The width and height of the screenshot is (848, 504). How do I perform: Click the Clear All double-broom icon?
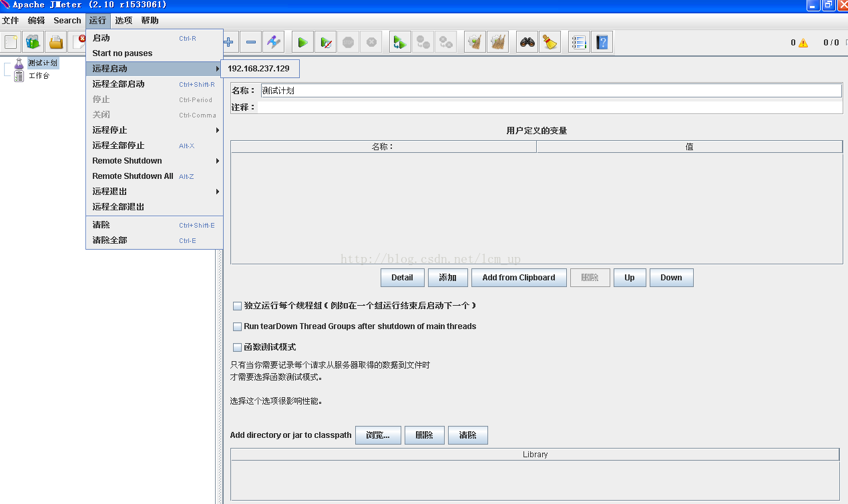pyautogui.click(x=497, y=42)
